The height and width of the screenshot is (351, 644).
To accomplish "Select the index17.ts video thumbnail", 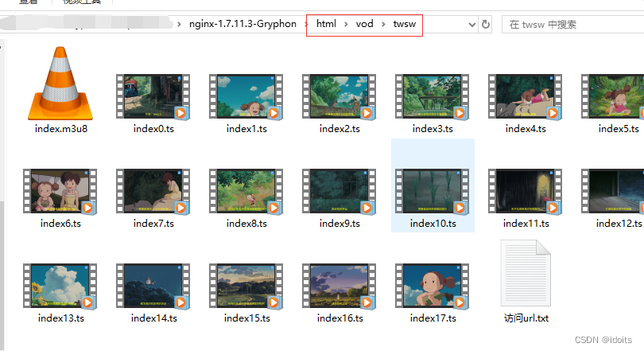I will (432, 286).
